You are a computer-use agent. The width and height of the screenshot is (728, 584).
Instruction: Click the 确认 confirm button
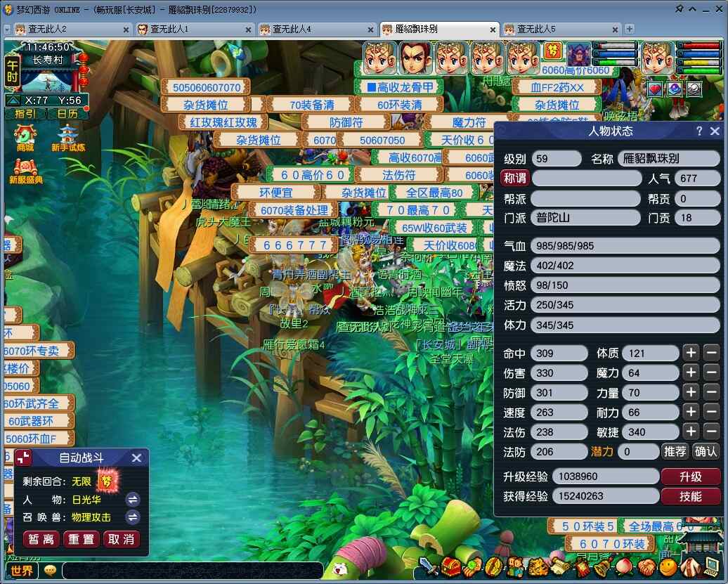(706, 451)
